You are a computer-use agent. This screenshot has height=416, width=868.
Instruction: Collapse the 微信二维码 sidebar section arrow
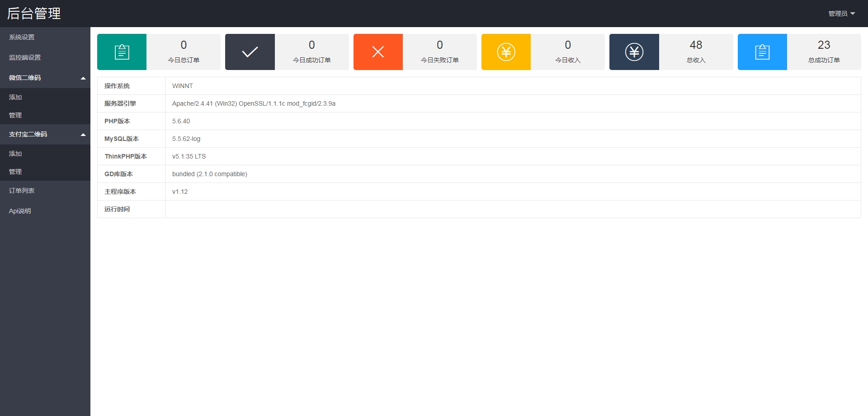pyautogui.click(x=83, y=78)
